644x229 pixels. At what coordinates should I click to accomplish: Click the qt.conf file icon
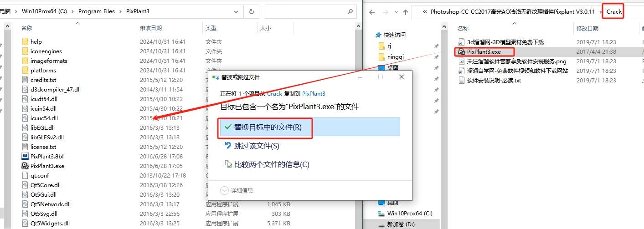click(x=26, y=175)
